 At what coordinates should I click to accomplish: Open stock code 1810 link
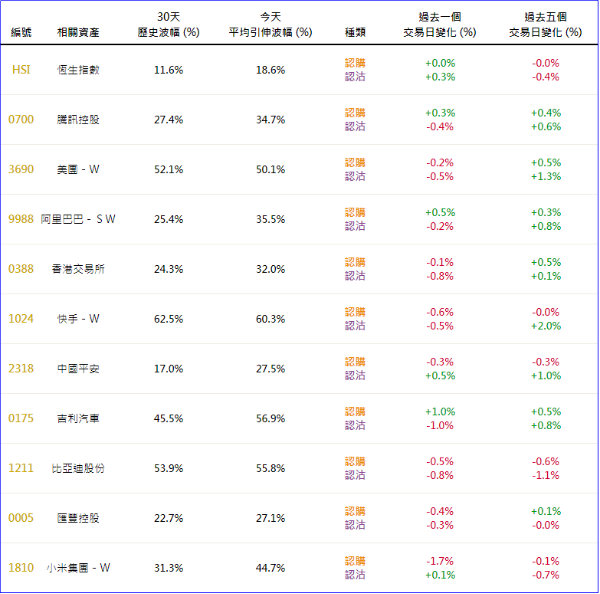(21, 568)
